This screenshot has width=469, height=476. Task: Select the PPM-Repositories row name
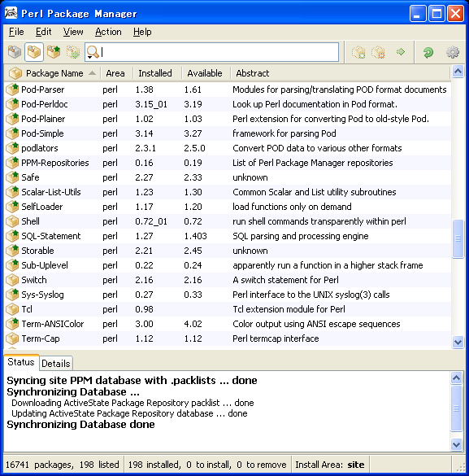pos(55,163)
